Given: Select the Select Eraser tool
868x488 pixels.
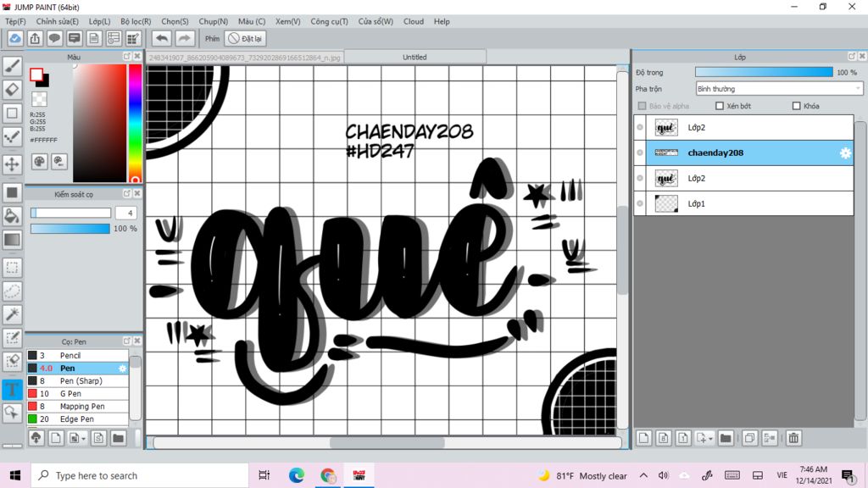Looking at the screenshot, I should point(12,361).
